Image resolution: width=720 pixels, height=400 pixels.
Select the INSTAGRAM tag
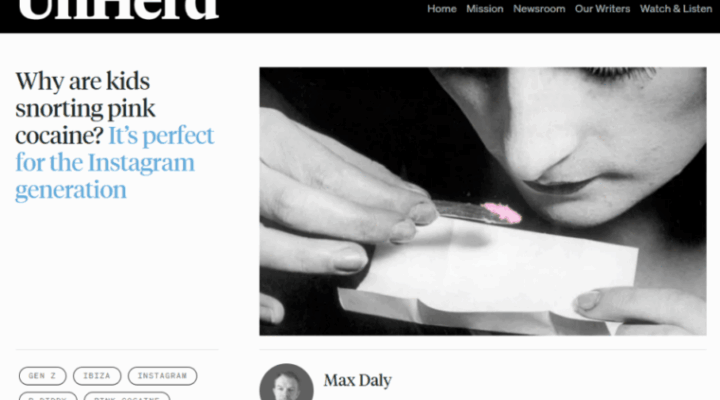(x=163, y=376)
